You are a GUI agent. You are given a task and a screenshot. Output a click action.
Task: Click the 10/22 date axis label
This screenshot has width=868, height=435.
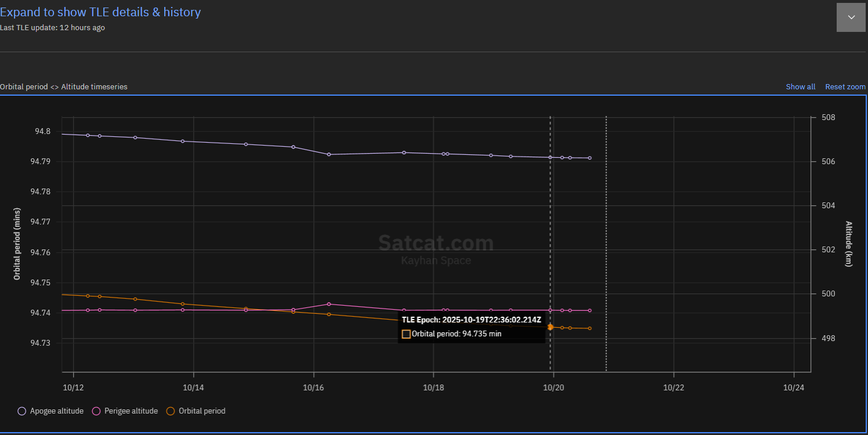[673, 387]
